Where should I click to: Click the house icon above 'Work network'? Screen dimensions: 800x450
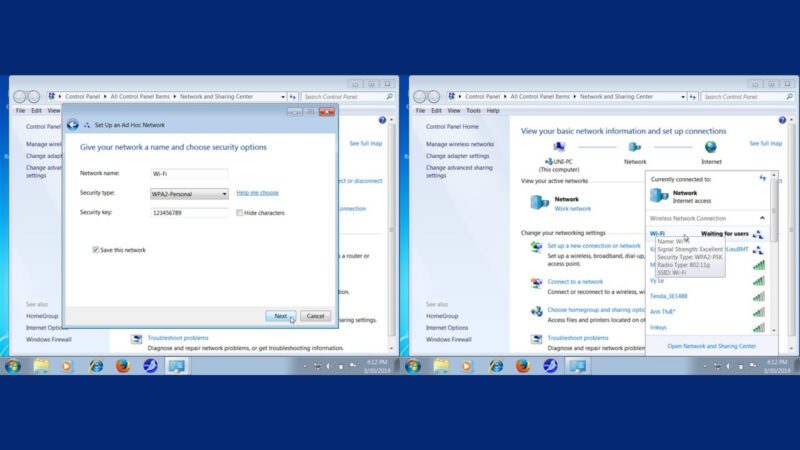(539, 203)
